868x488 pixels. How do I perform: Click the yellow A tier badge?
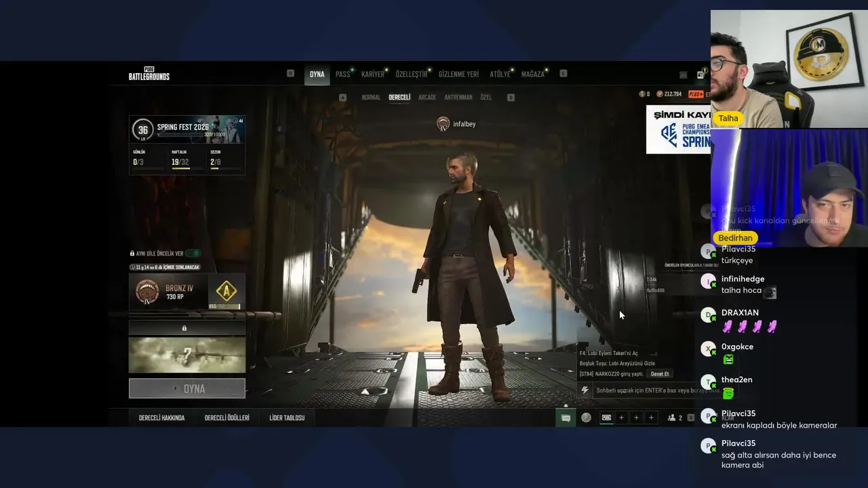[226, 291]
